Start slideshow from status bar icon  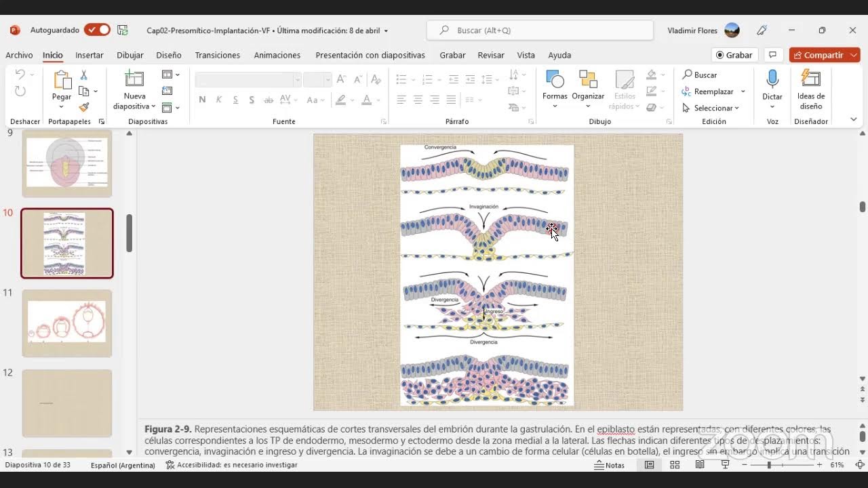(725, 465)
